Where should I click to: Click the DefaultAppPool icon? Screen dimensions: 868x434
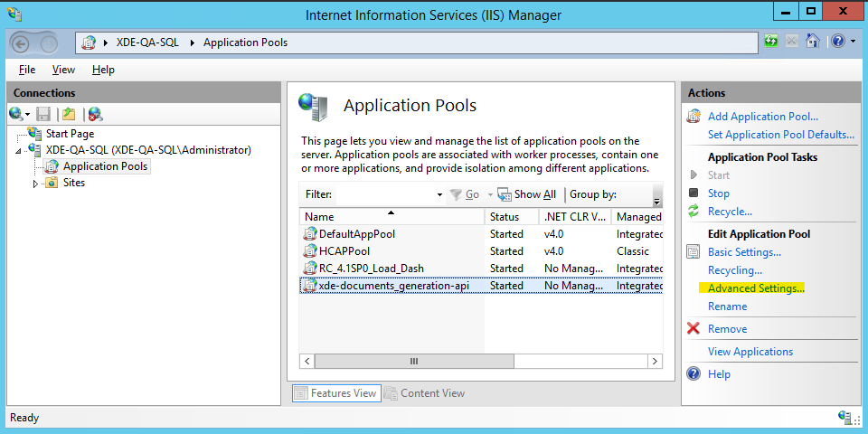310,234
